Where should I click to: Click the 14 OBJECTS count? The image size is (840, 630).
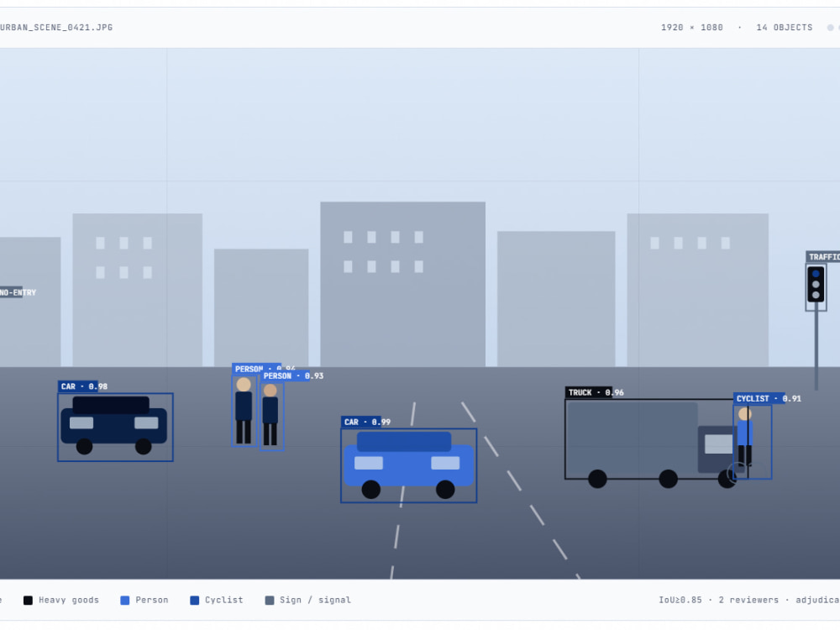(x=785, y=28)
